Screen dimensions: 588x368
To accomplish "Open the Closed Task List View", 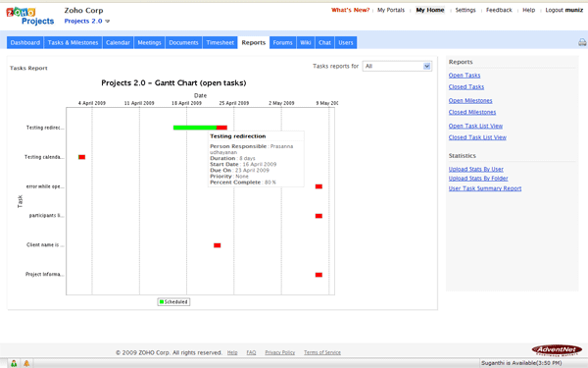I will point(477,137).
